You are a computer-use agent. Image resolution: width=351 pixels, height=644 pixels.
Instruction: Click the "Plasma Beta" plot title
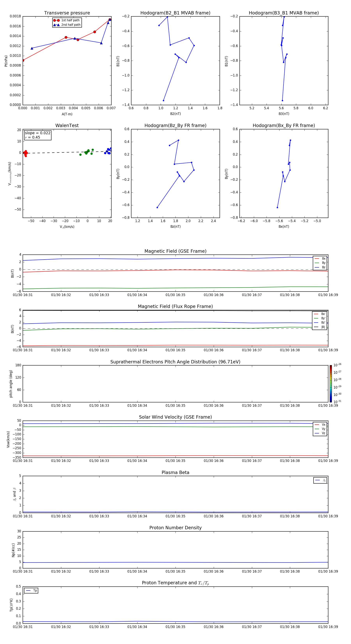[175, 472]
